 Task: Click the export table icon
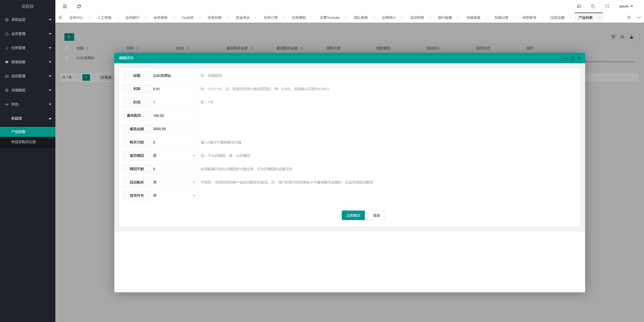[631, 37]
